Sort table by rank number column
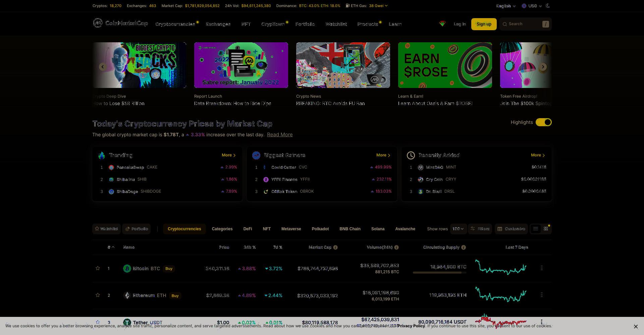This screenshot has height=335, width=644. point(111,247)
